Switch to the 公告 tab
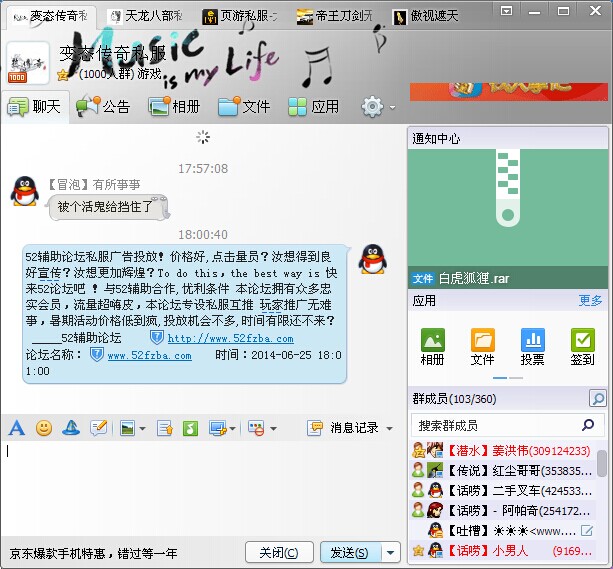Screen dimensions: 613x569 click(x=104, y=107)
